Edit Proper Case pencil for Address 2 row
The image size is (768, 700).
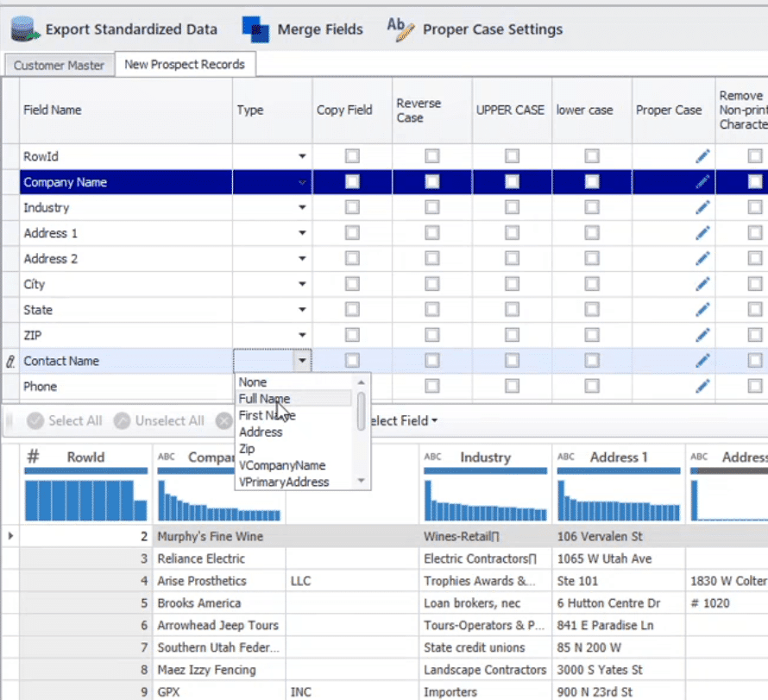pyautogui.click(x=702, y=258)
